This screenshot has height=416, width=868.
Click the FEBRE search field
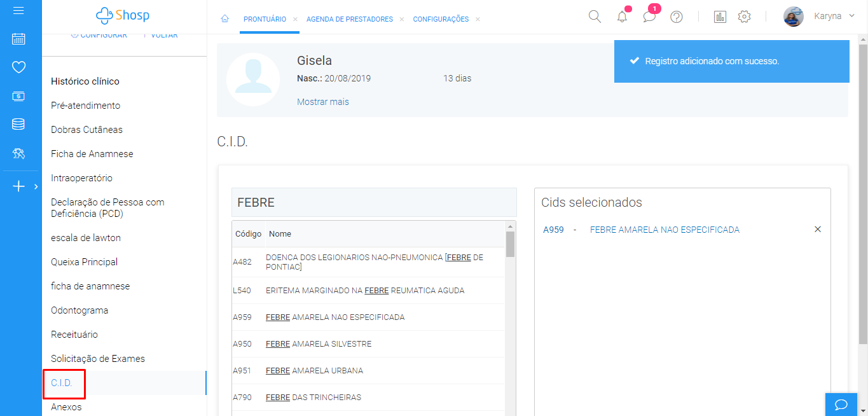pyautogui.click(x=374, y=203)
